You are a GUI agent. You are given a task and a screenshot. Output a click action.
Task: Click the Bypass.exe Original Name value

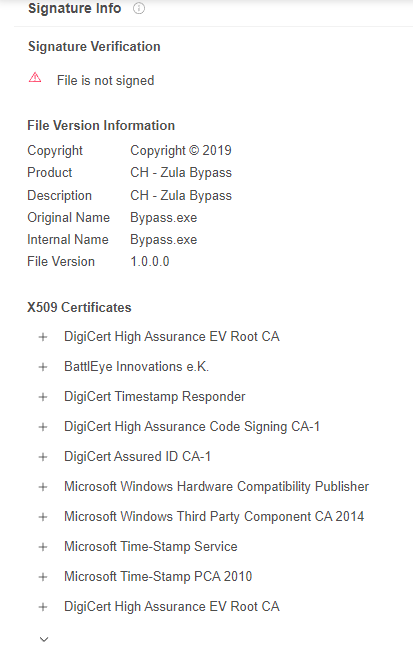[x=163, y=218]
